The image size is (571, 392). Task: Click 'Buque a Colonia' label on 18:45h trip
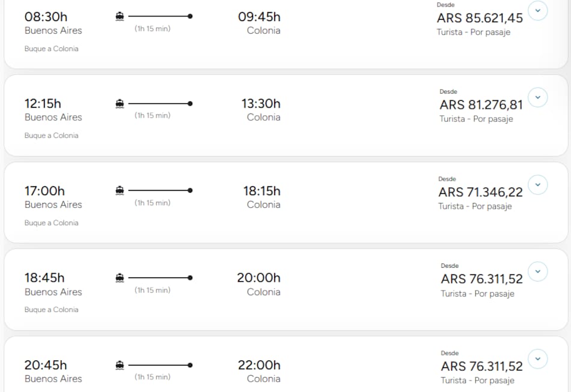tap(52, 310)
